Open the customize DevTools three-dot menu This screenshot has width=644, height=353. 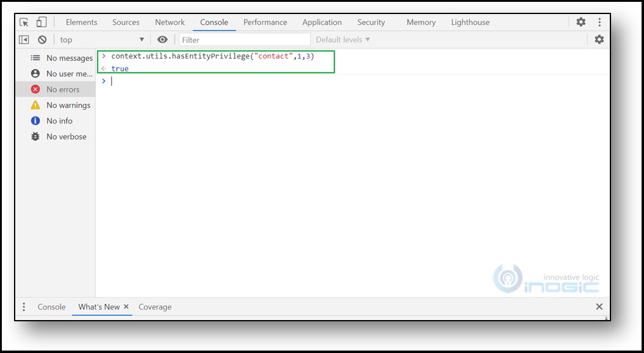(x=599, y=22)
